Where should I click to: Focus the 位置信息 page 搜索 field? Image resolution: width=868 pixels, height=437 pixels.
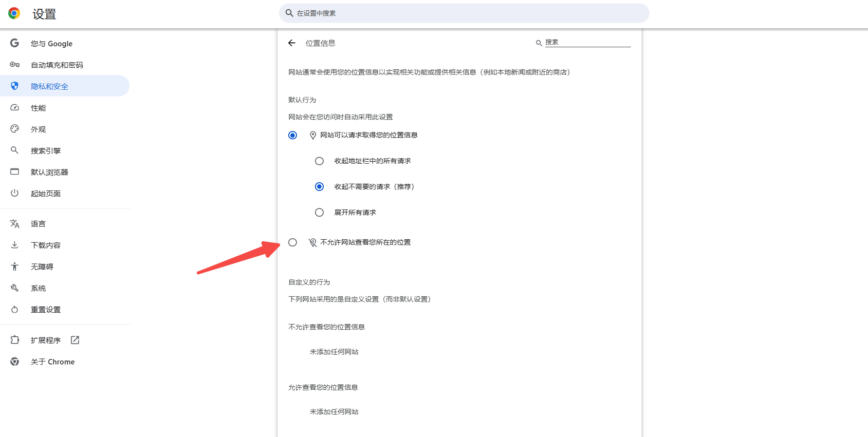tap(588, 42)
